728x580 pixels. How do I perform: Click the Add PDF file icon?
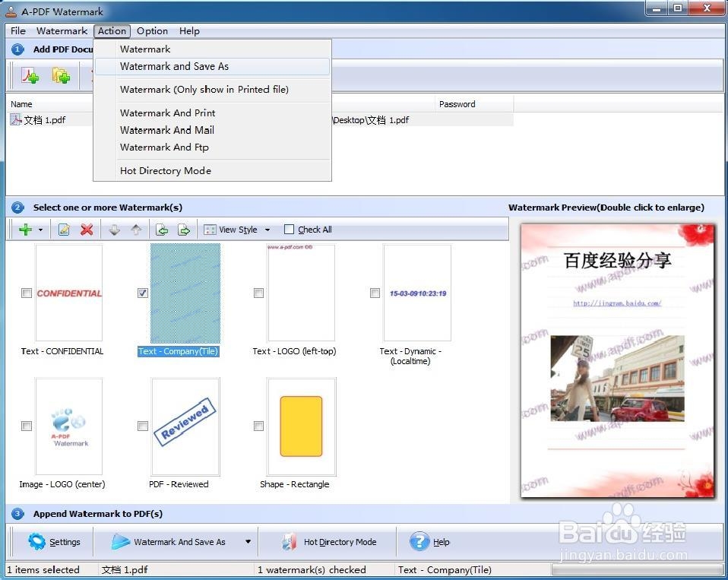click(x=30, y=75)
